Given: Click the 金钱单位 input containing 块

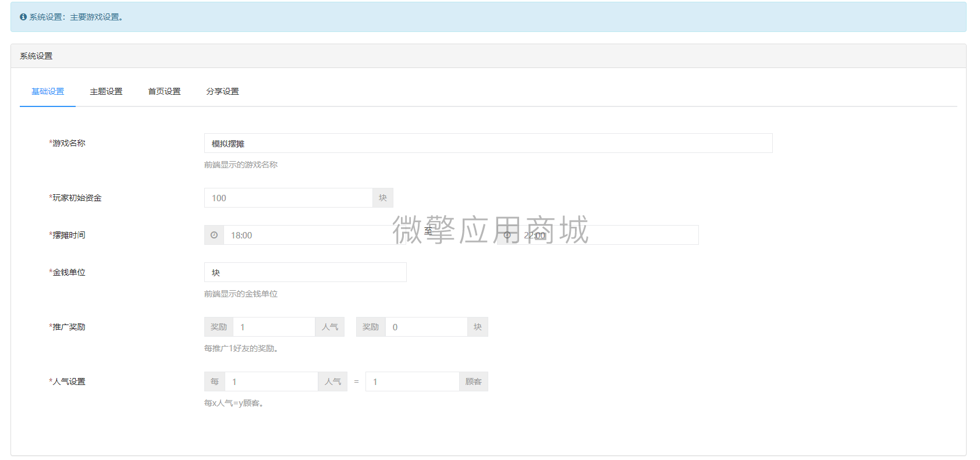Looking at the screenshot, I should pyautogui.click(x=306, y=272).
